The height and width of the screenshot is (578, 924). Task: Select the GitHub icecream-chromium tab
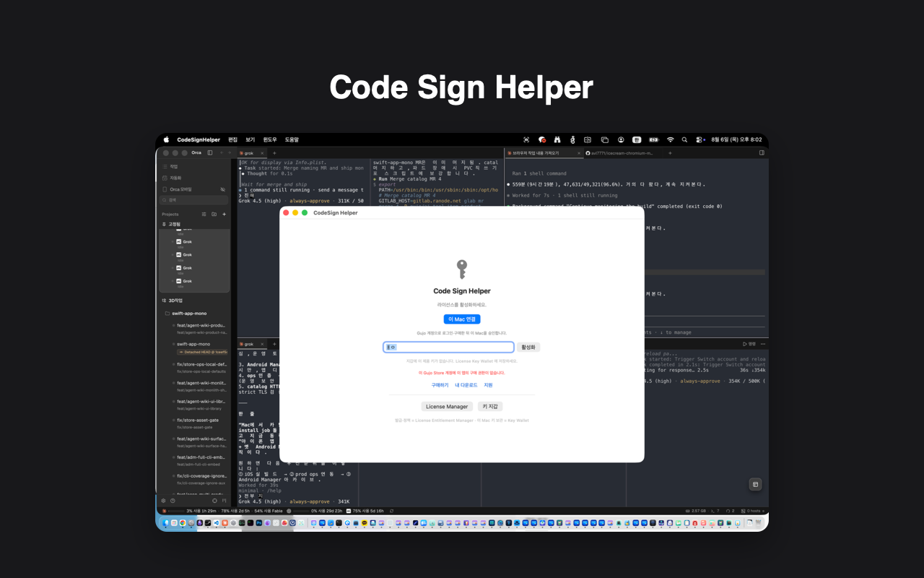(622, 153)
